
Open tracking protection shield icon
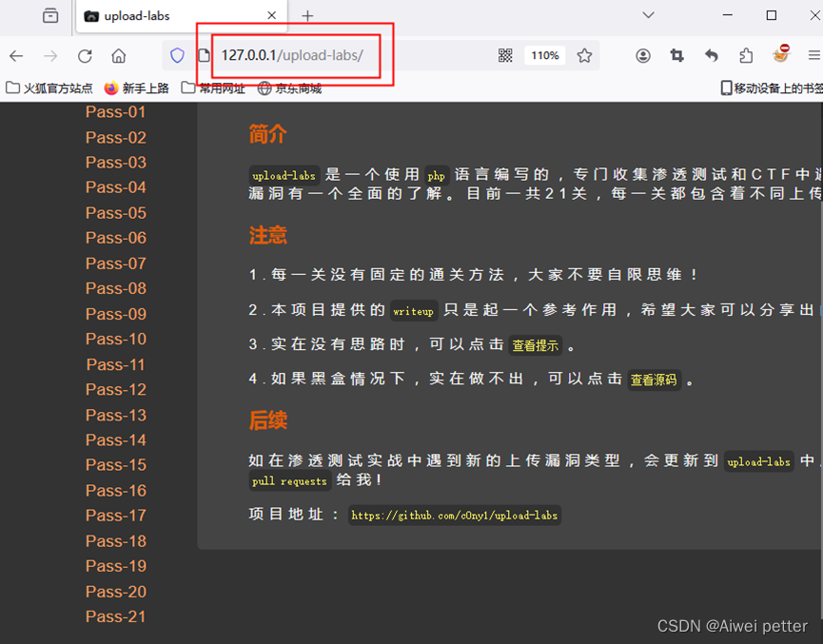pyautogui.click(x=177, y=55)
